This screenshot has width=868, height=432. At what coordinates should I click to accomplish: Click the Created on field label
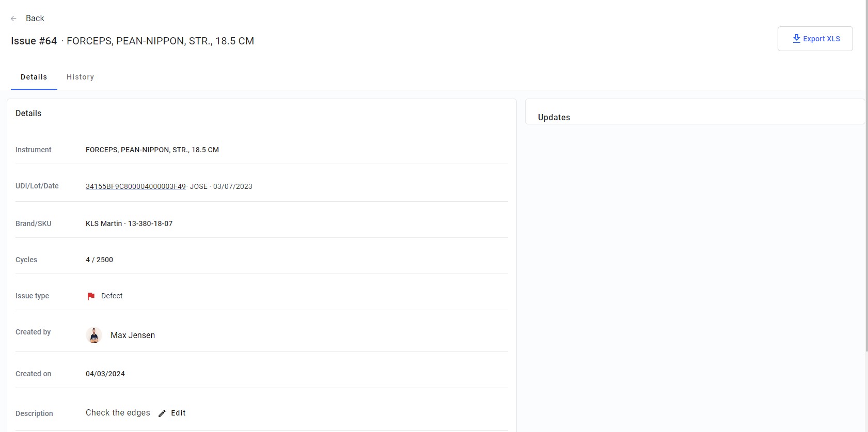[34, 374]
